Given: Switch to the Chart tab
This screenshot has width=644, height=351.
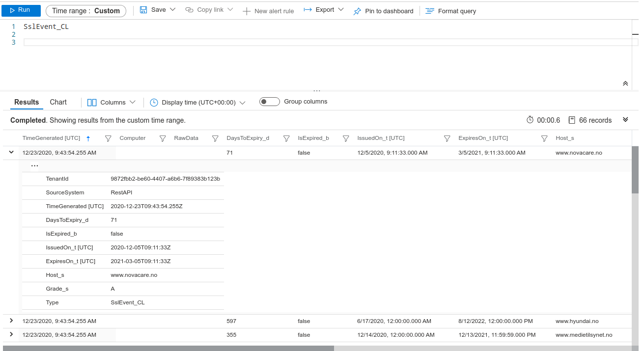Looking at the screenshot, I should [x=57, y=102].
